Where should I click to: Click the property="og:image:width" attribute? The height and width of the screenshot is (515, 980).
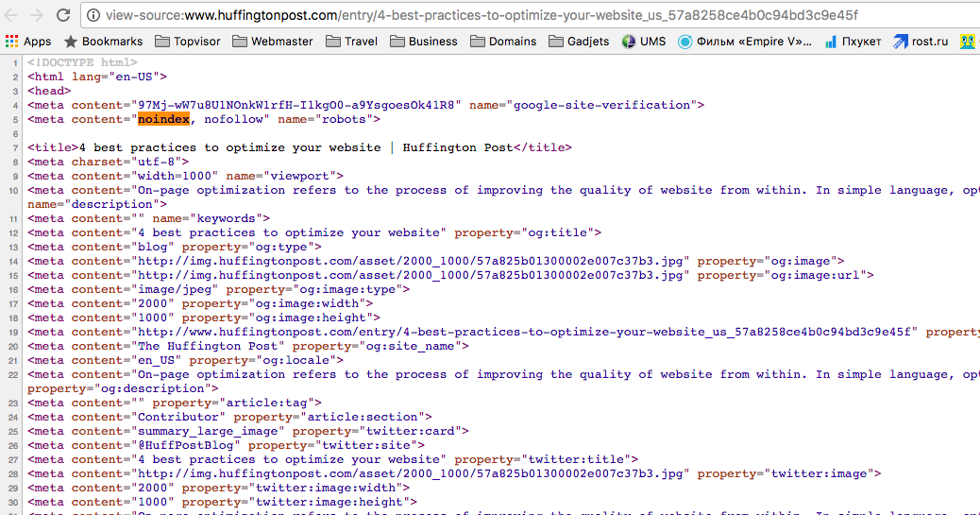click(x=274, y=303)
